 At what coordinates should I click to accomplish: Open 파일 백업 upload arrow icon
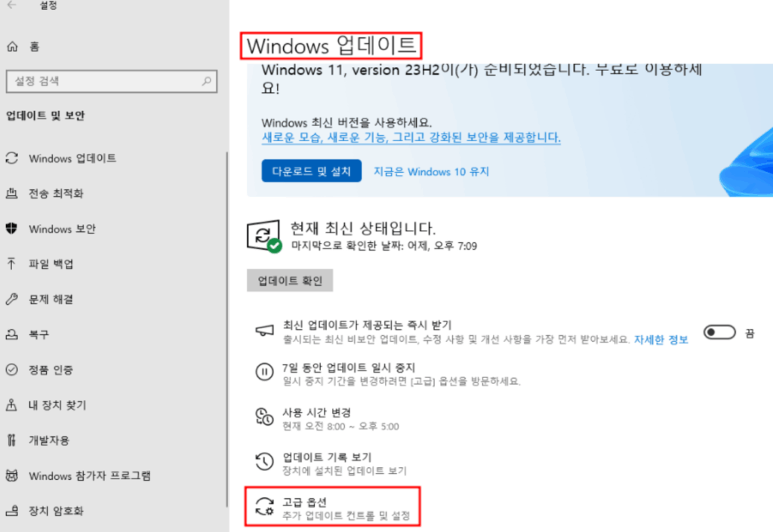pyautogui.click(x=12, y=264)
